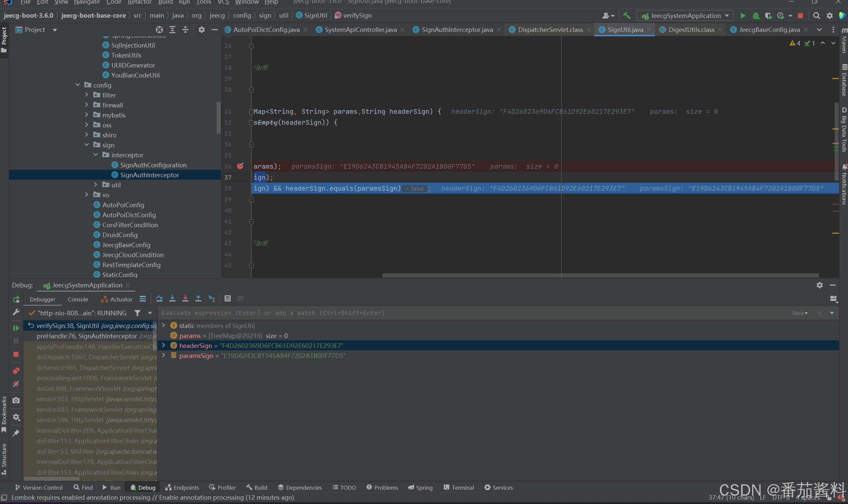This screenshot has width=848, height=504.
Task: Expand the headerSign variable node
Action: coord(163,345)
